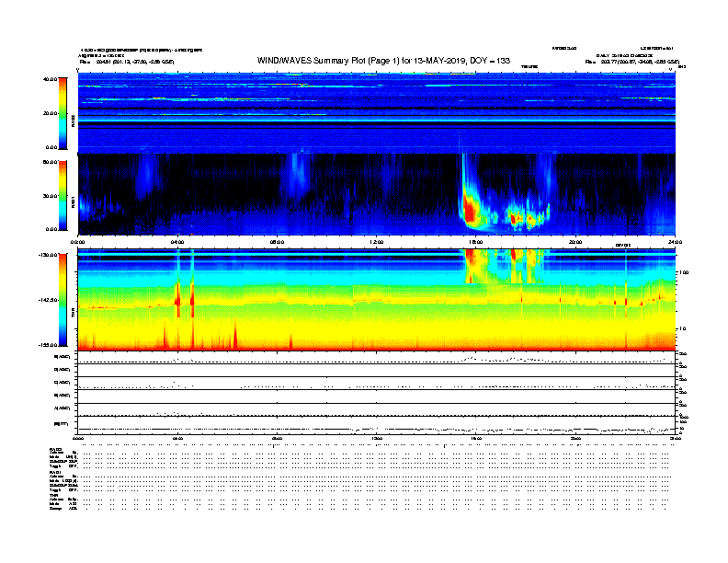
Task: Click 20:00 label on bottom time axis
Action: point(575,438)
